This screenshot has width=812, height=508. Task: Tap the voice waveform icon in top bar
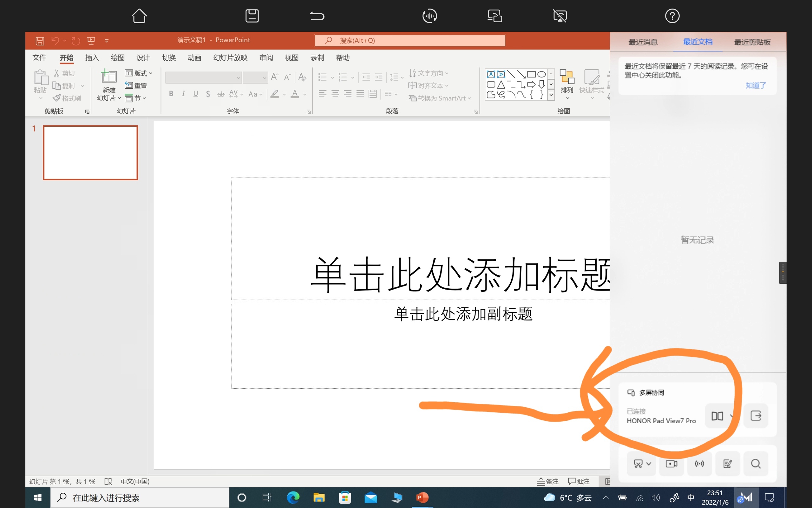[429, 16]
